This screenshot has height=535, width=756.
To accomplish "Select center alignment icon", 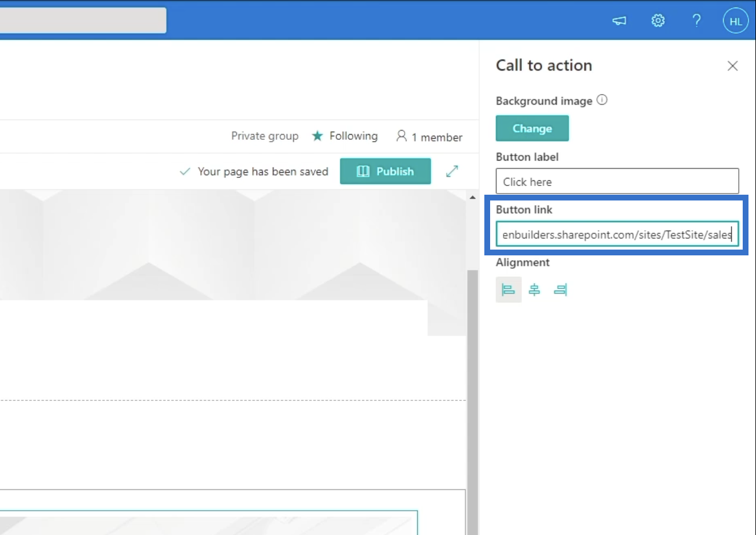I will point(535,289).
